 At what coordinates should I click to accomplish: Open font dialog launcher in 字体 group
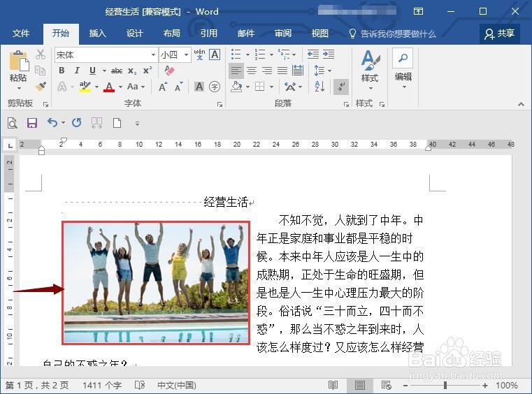pos(220,104)
